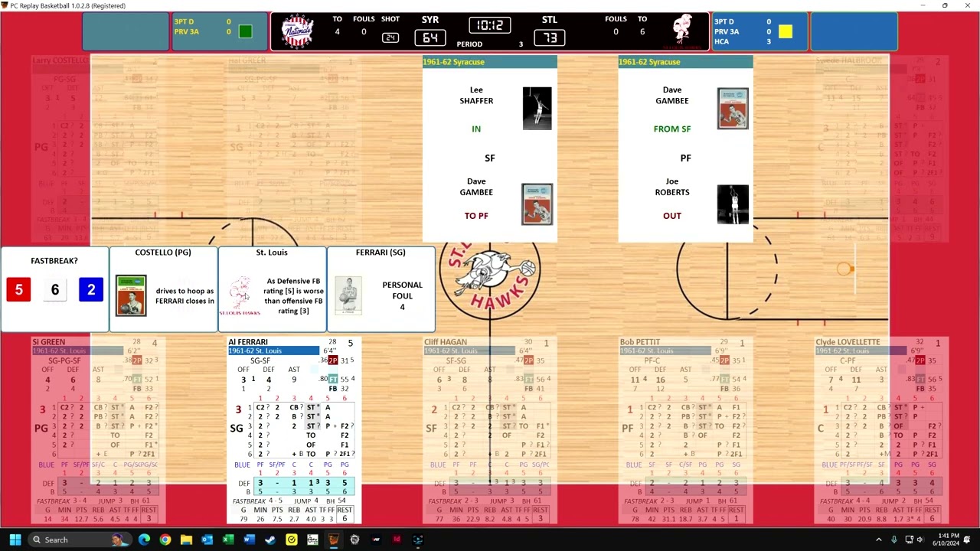The width and height of the screenshot is (980, 551).
Task: Click the OUT label under Joe Roberts
Action: click(672, 216)
